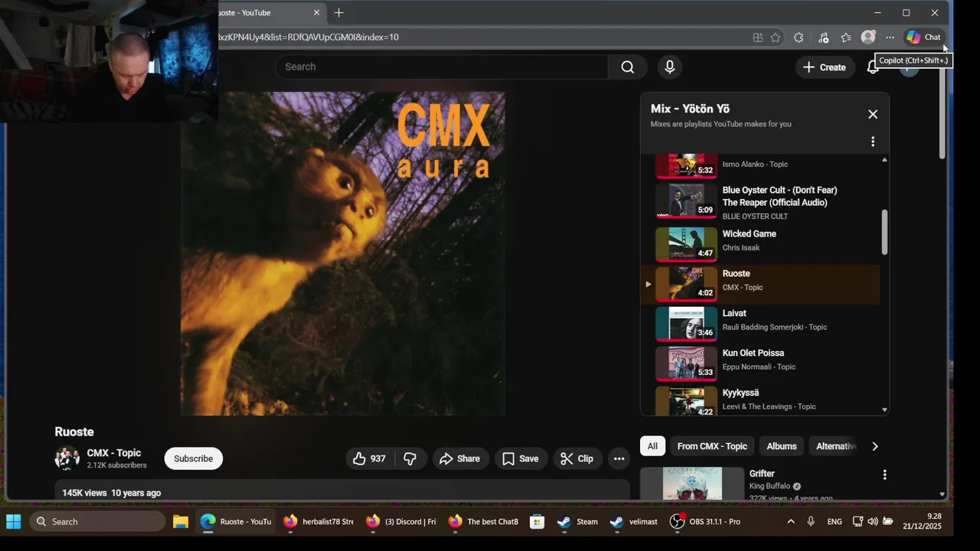The width and height of the screenshot is (980, 551).
Task: Open YouTube notifications bell
Action: tap(872, 67)
